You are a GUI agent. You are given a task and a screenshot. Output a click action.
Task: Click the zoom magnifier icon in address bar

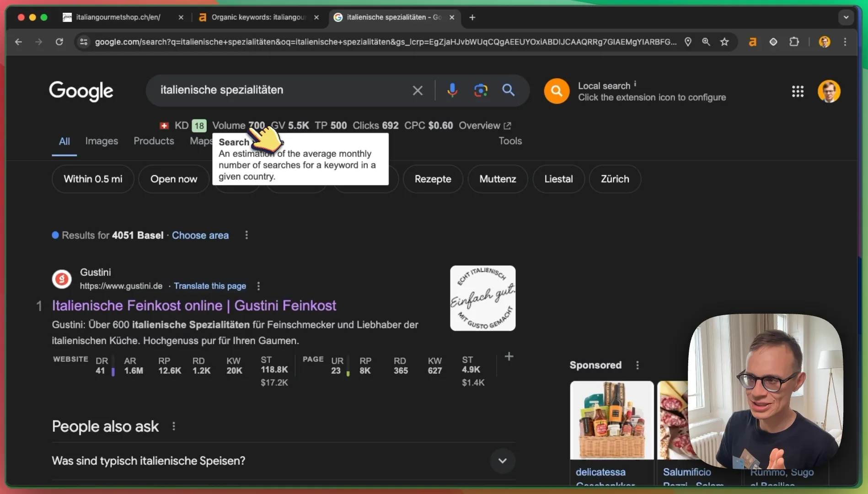tap(706, 42)
